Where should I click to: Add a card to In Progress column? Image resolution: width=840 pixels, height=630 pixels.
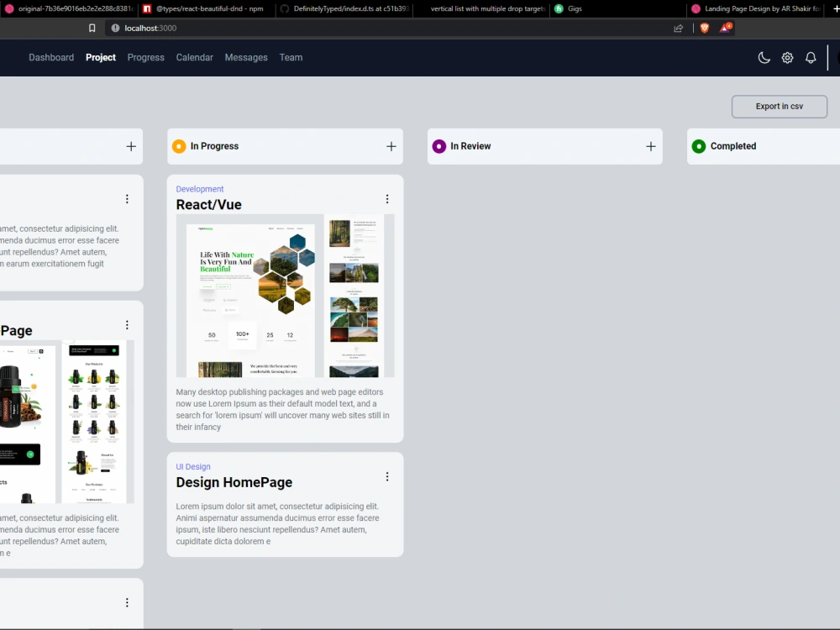(x=391, y=146)
